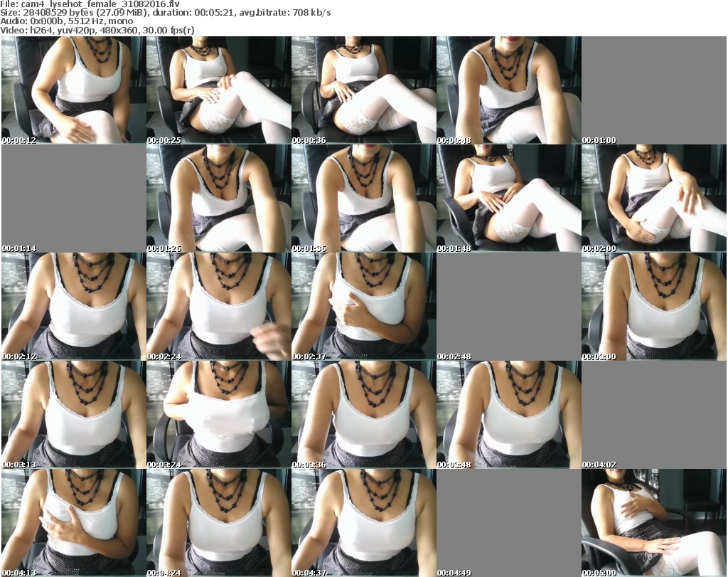Select the frame stamped 00:01:36
This screenshot has height=577, width=728.
(363, 198)
